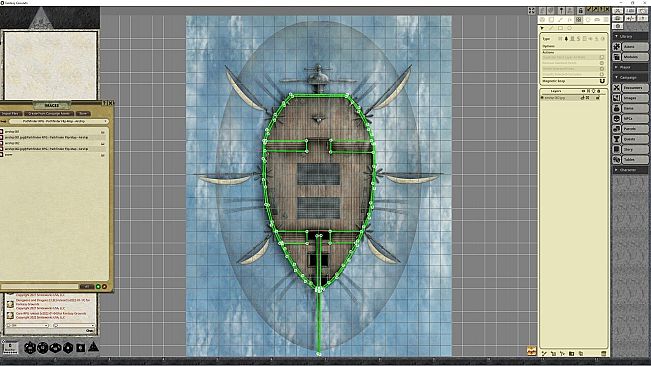Screen dimensions: 651x366
Task: Click the Parcels treasure chest icon
Action: (x=617, y=129)
